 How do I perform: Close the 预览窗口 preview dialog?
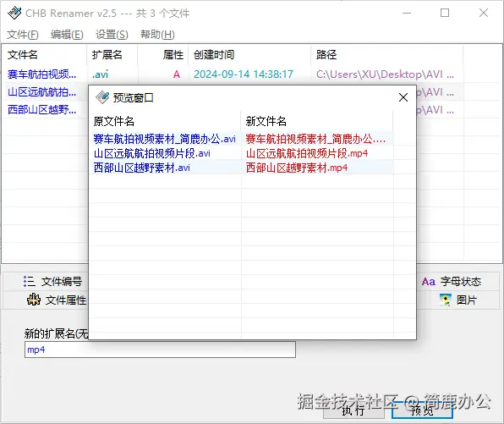click(403, 97)
